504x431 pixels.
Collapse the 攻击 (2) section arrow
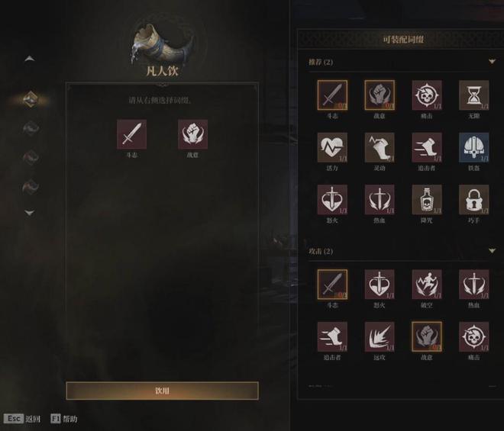492,250
